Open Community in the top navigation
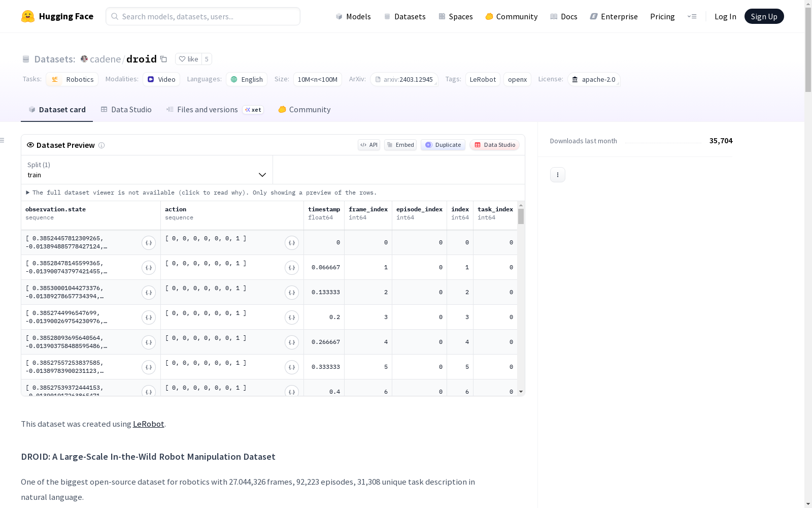 [x=512, y=16]
